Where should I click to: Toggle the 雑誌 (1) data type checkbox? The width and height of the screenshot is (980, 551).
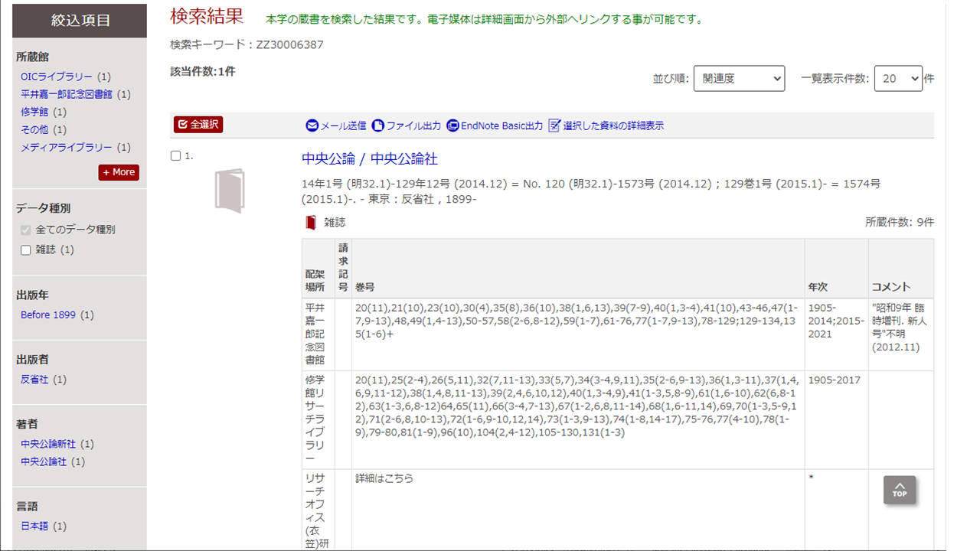26,250
